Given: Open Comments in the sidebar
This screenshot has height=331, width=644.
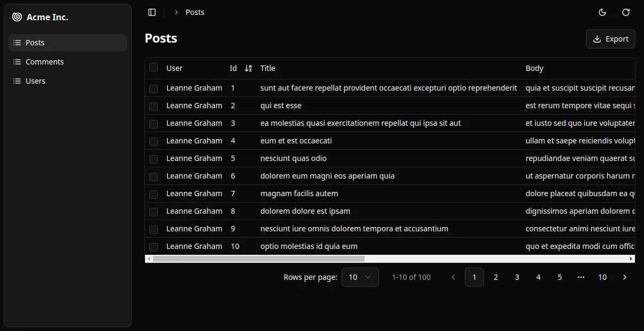Looking at the screenshot, I should [x=45, y=62].
